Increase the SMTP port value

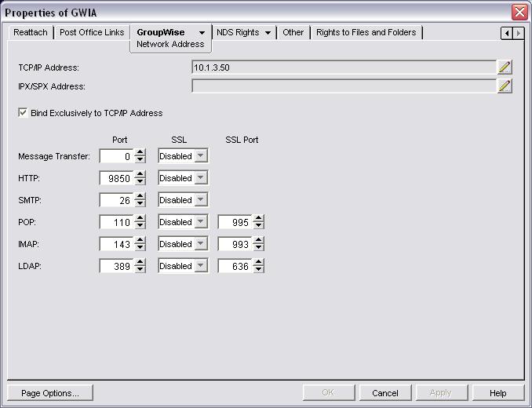[140, 196]
